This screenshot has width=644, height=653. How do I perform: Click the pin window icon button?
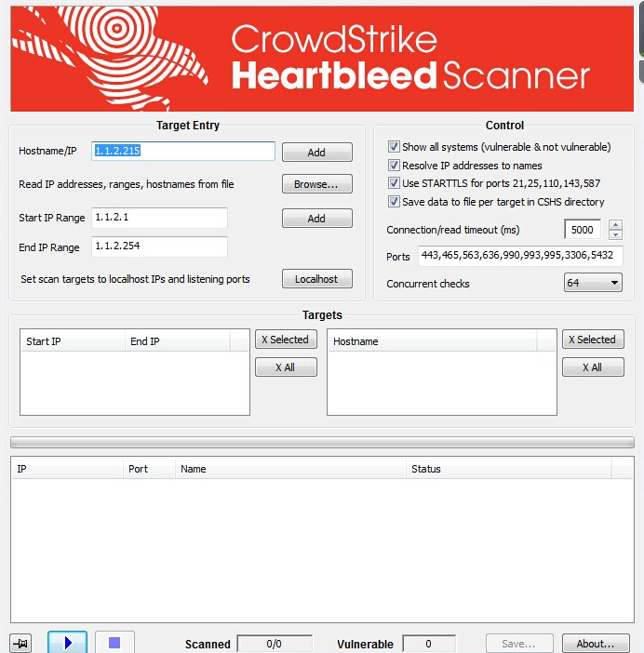pyautogui.click(x=20, y=644)
